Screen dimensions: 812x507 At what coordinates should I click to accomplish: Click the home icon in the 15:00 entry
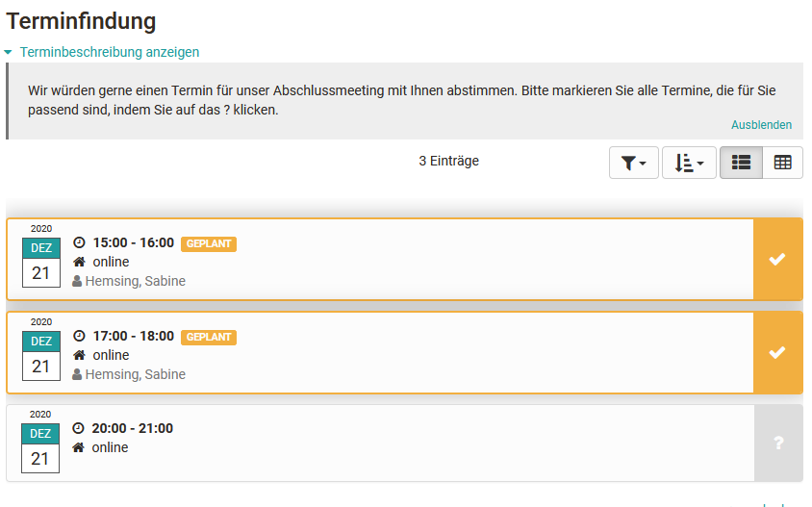click(80, 262)
